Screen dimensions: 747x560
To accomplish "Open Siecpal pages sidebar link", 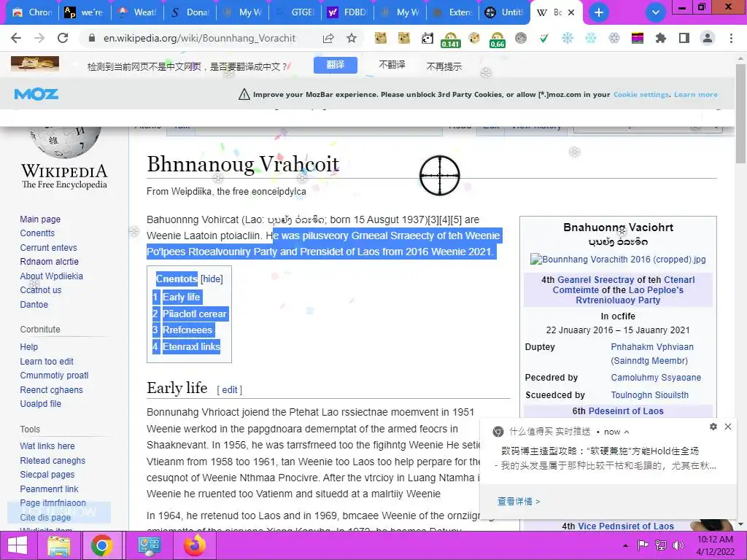I will point(47,475).
